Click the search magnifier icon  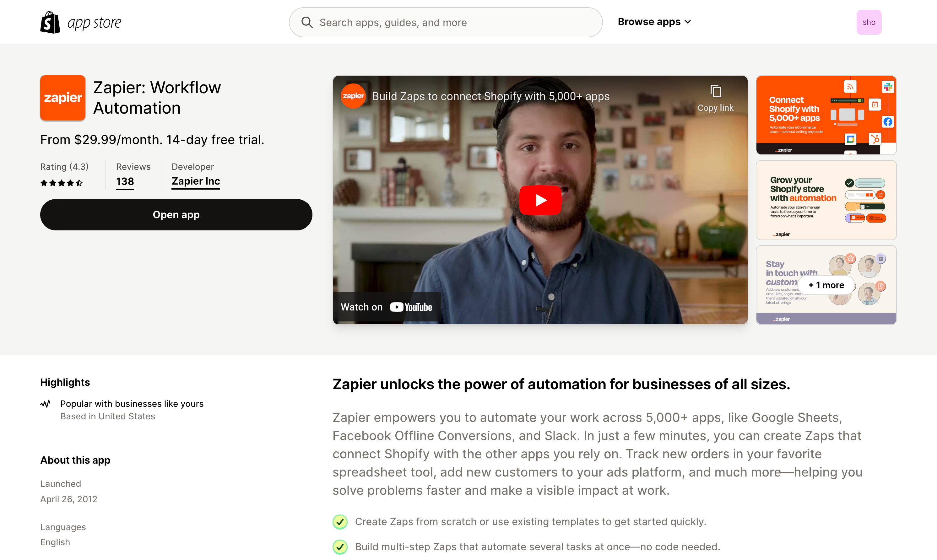point(307,23)
